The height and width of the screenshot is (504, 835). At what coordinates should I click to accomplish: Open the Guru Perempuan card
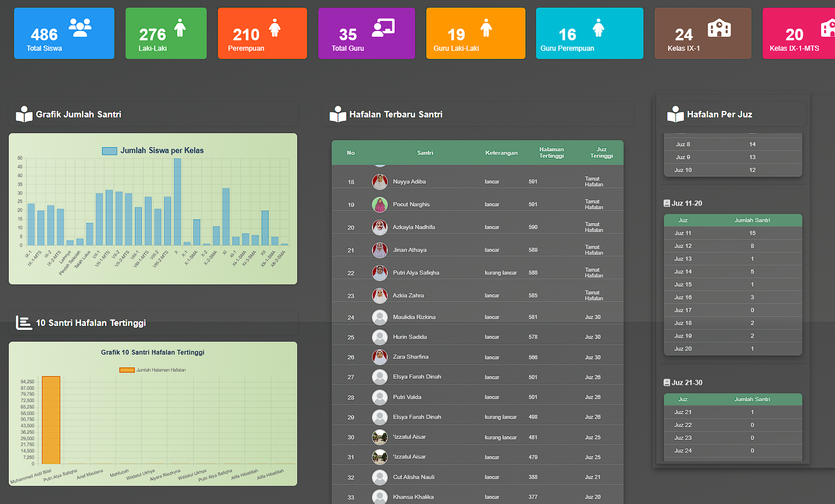[x=589, y=33]
